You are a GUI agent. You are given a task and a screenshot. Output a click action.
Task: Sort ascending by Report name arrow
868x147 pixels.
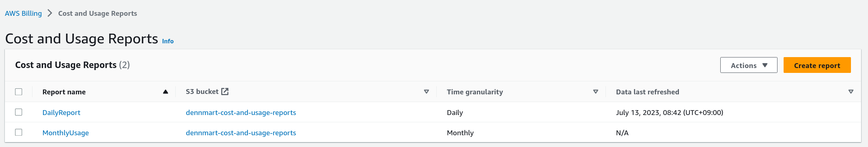(166, 92)
